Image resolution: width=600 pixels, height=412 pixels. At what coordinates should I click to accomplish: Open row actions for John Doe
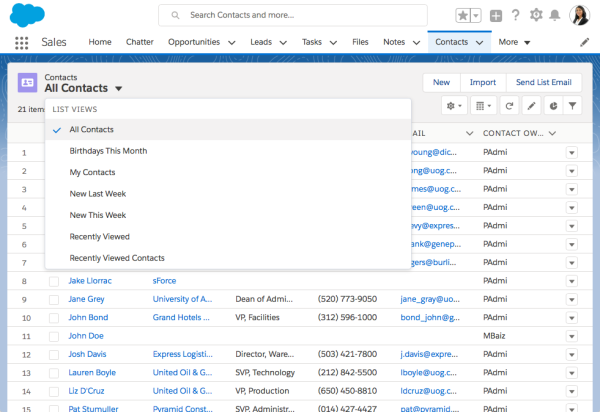pos(572,337)
